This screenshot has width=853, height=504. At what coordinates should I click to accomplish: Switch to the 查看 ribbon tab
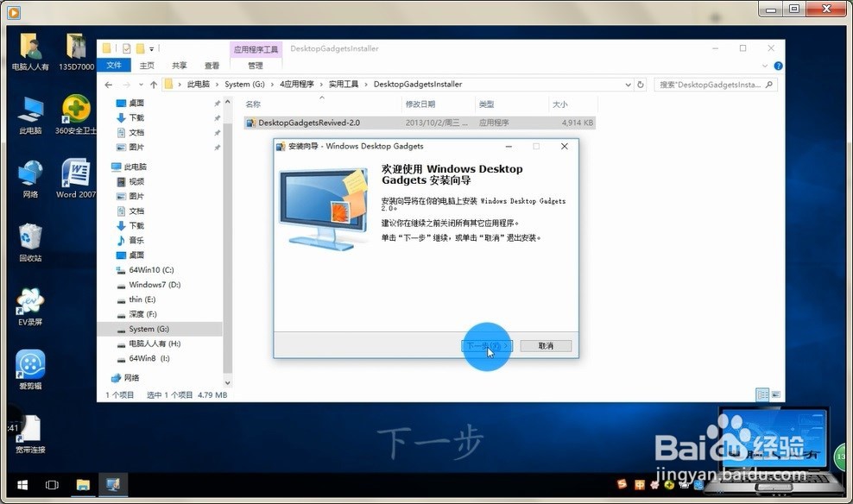coord(212,66)
